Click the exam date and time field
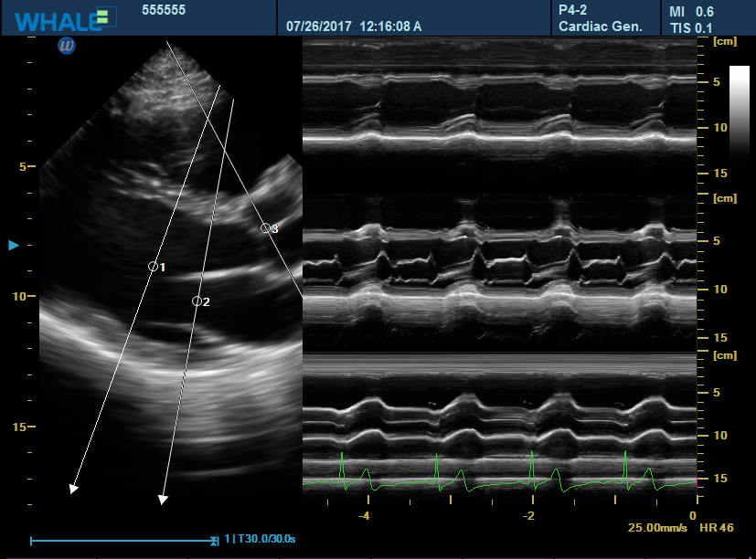The width and height of the screenshot is (756, 559). (354, 26)
